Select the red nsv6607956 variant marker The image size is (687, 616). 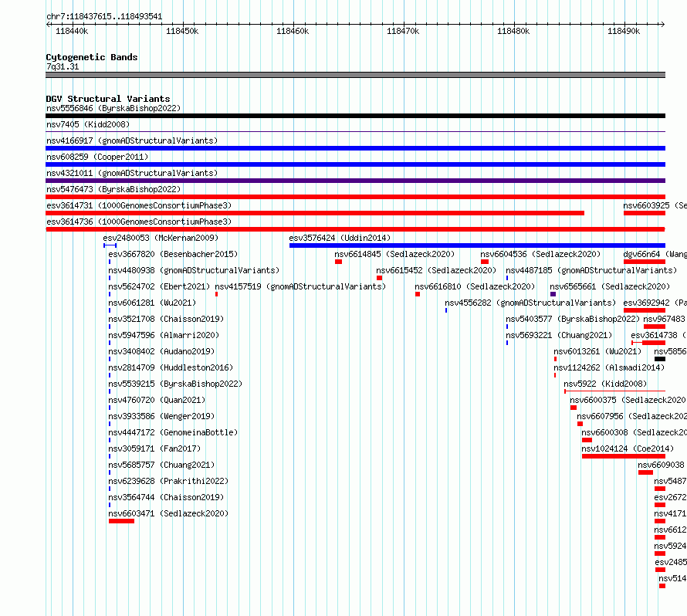click(x=580, y=424)
